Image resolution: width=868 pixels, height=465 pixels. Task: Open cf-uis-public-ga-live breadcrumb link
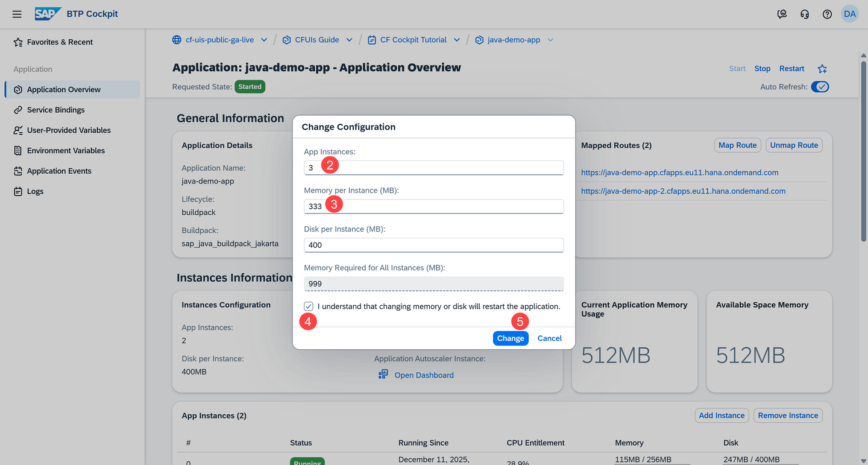219,40
